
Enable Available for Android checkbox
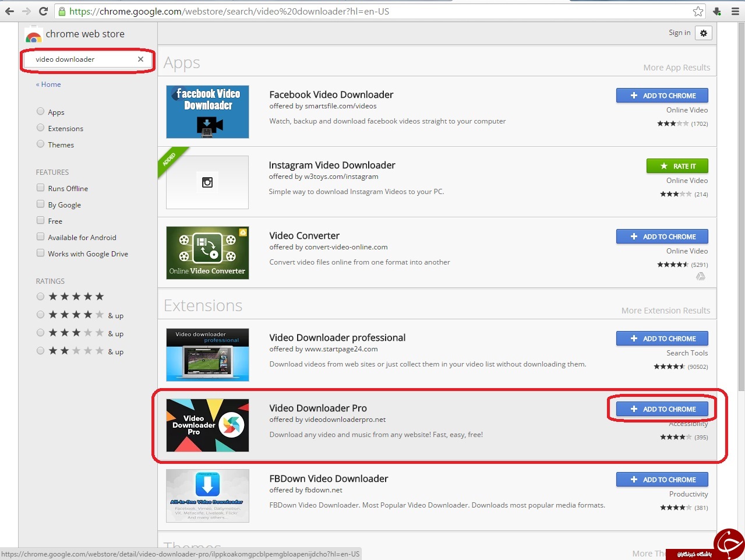40,237
